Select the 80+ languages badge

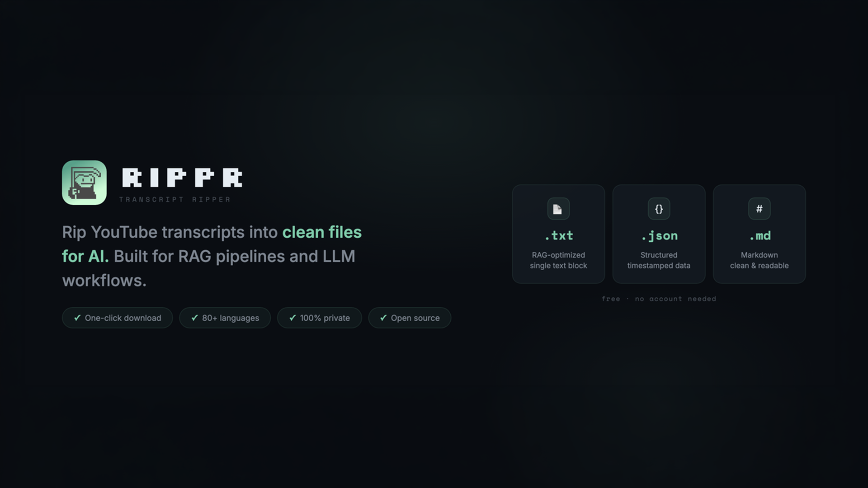[x=225, y=318]
